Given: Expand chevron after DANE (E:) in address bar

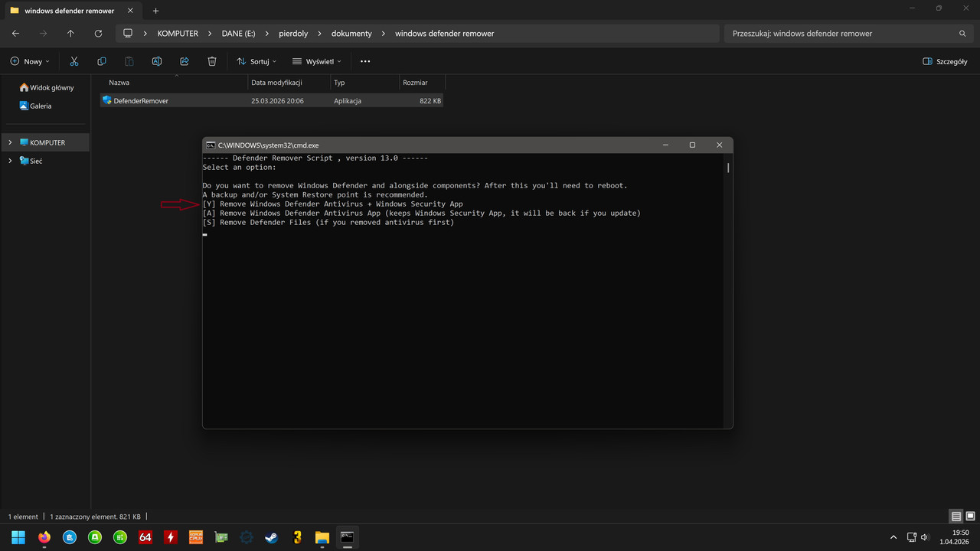Looking at the screenshot, I should pos(267,34).
